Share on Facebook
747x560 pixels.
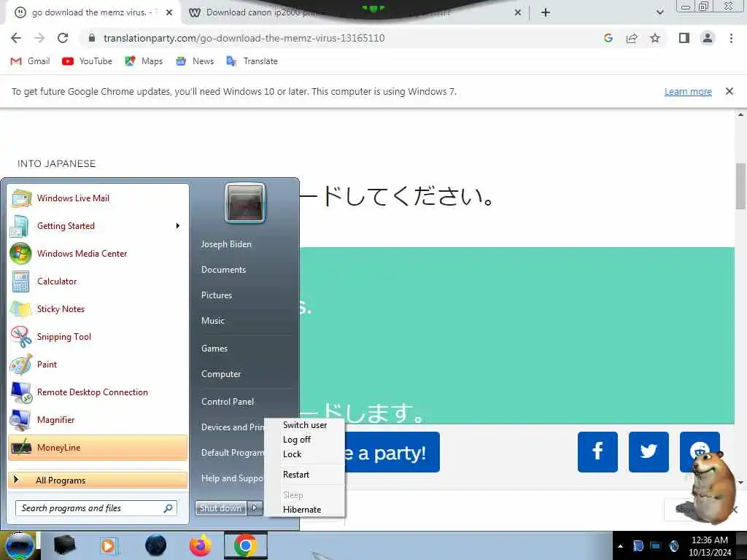pos(597,452)
